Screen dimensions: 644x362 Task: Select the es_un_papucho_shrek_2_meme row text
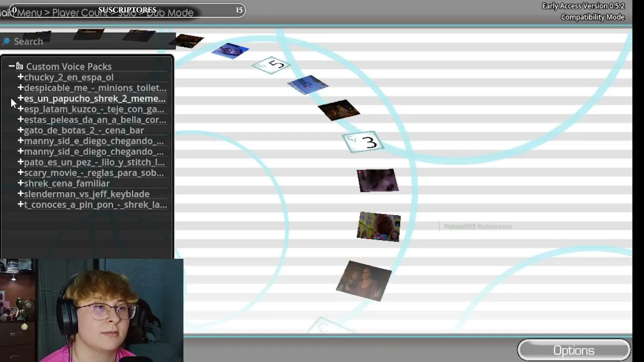pos(95,99)
